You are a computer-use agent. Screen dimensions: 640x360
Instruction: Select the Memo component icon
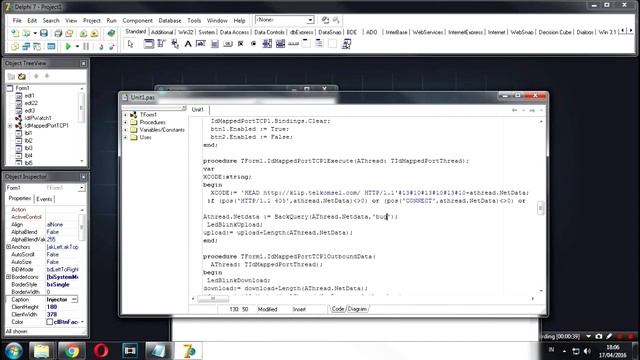click(x=214, y=44)
